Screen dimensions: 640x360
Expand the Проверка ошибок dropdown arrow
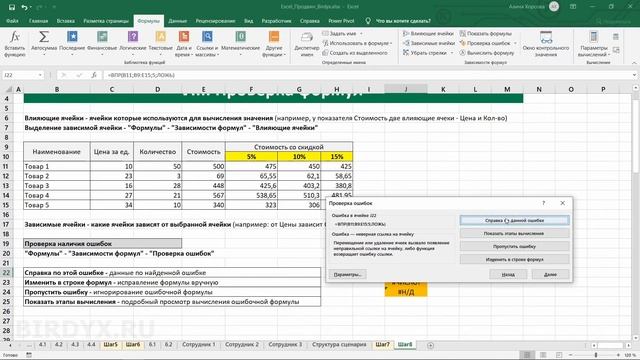(515, 43)
